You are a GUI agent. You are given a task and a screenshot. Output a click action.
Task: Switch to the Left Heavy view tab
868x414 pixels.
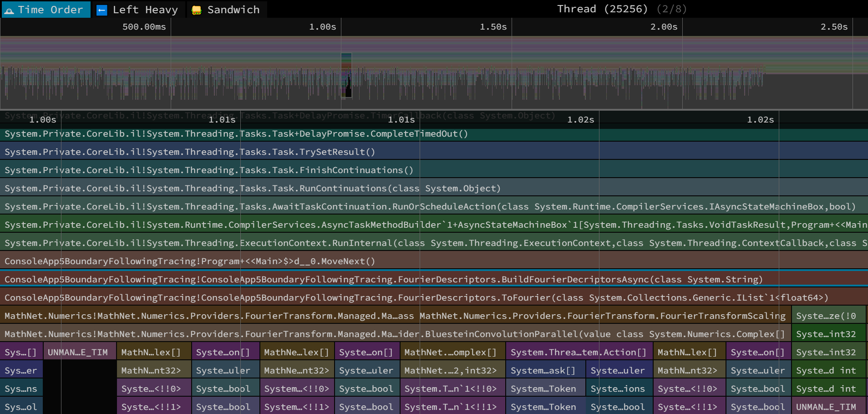click(138, 10)
